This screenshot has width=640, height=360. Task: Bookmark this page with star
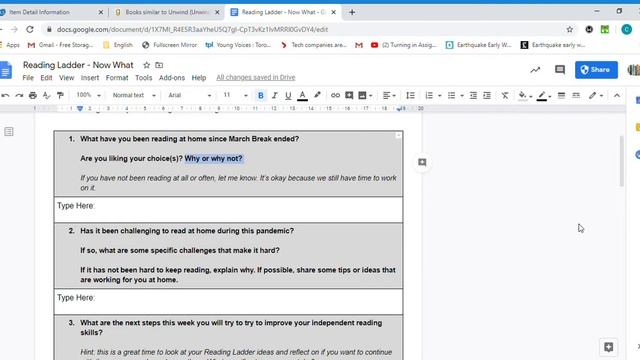(569, 29)
